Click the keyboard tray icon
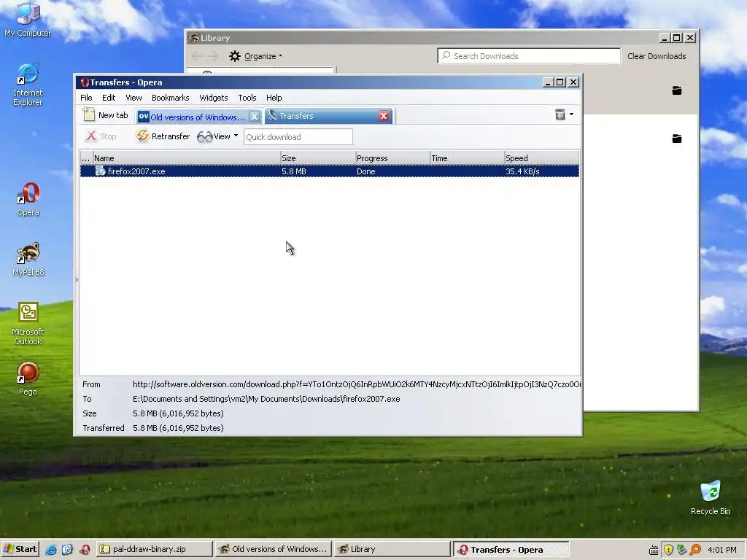 click(x=654, y=550)
